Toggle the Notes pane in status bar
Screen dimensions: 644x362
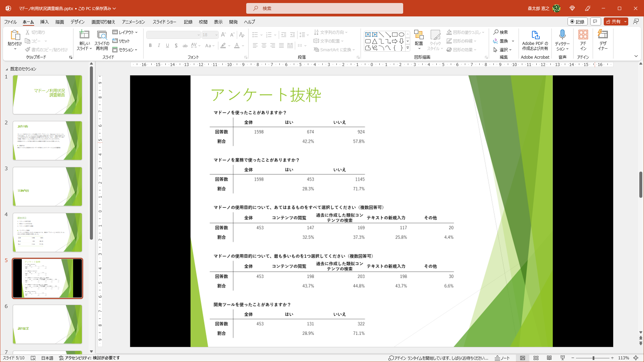pos(502,358)
